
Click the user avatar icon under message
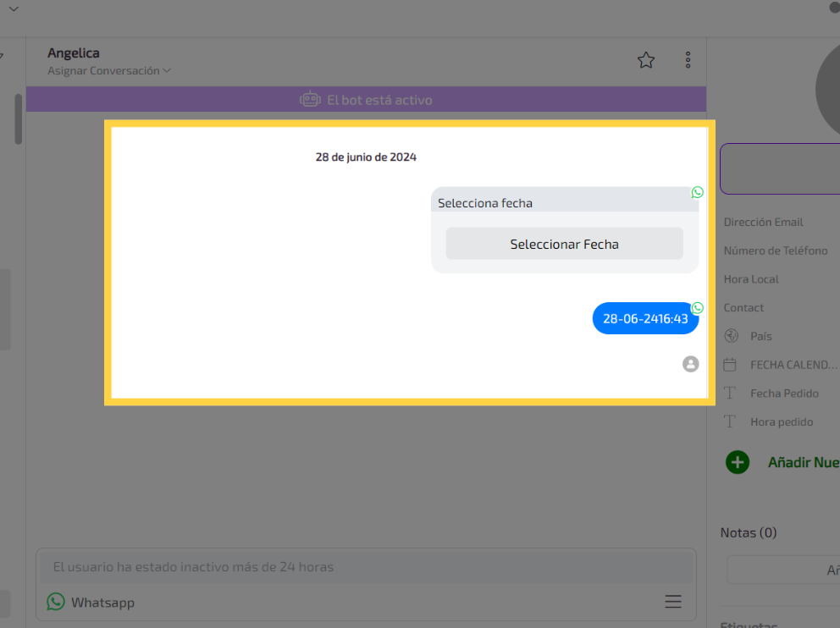[691, 364]
